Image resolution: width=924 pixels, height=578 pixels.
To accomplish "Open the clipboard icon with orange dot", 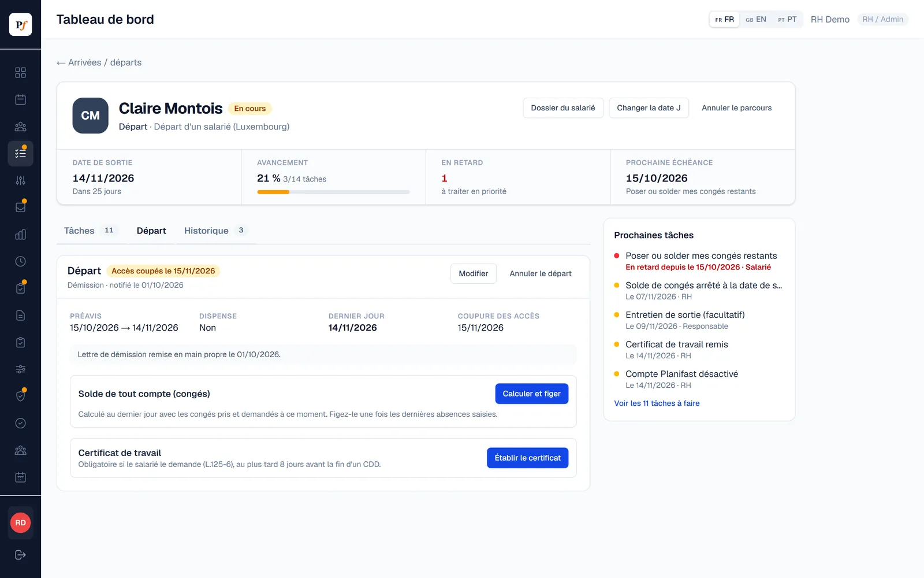I will (20, 288).
